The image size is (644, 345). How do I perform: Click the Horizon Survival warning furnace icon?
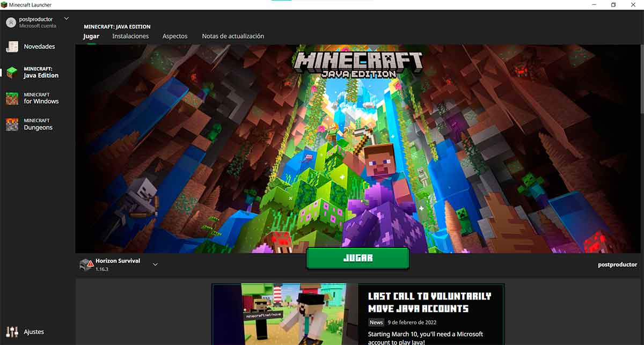[86, 265]
